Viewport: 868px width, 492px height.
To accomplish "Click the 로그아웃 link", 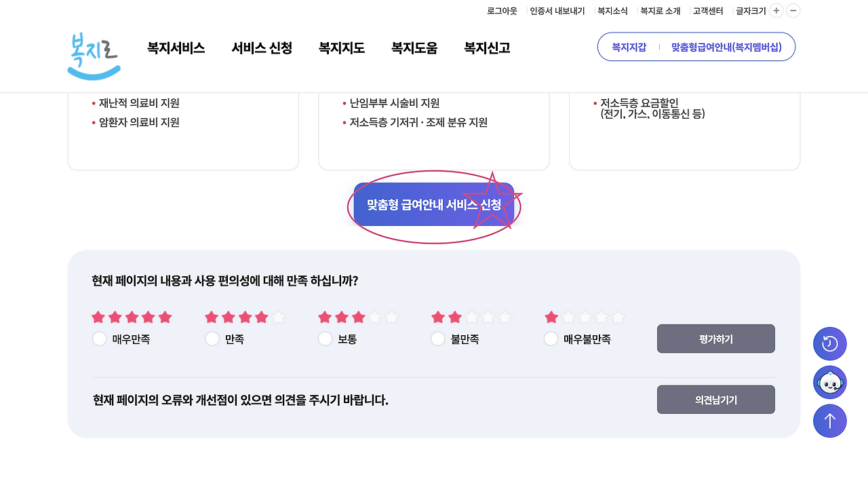I will [501, 10].
